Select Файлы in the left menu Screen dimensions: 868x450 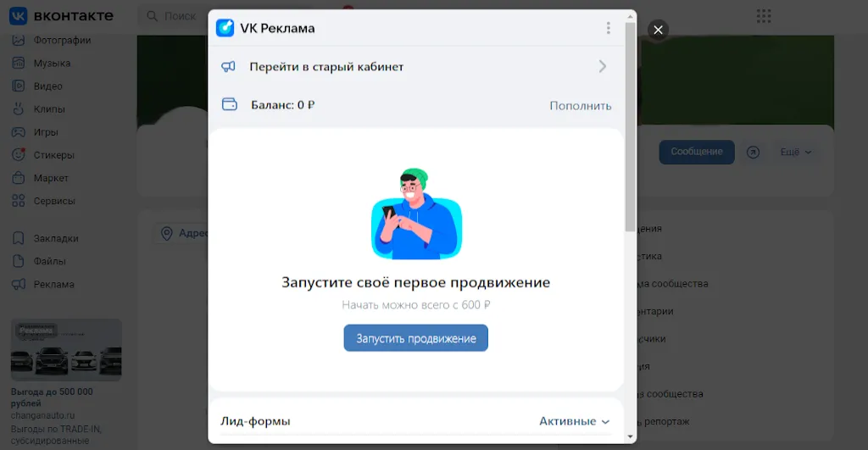tap(49, 261)
